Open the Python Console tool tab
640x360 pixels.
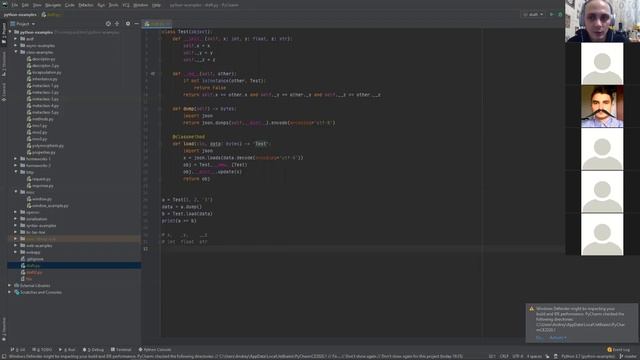(x=155, y=350)
